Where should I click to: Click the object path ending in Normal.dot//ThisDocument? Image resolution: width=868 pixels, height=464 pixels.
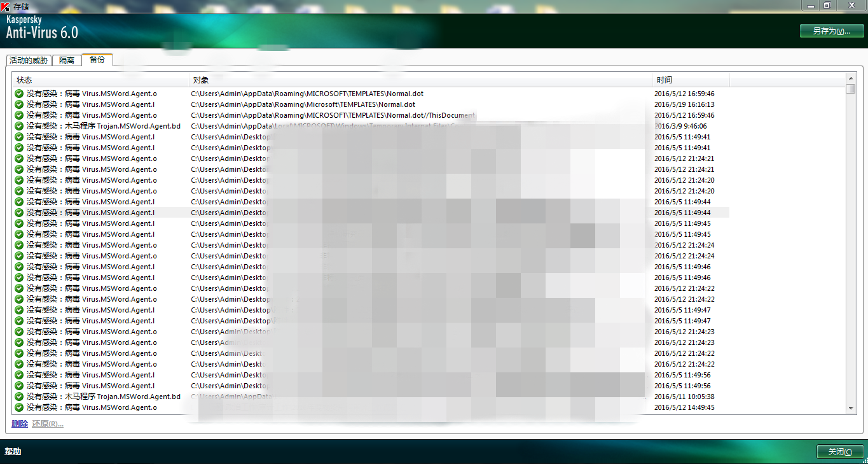point(333,115)
